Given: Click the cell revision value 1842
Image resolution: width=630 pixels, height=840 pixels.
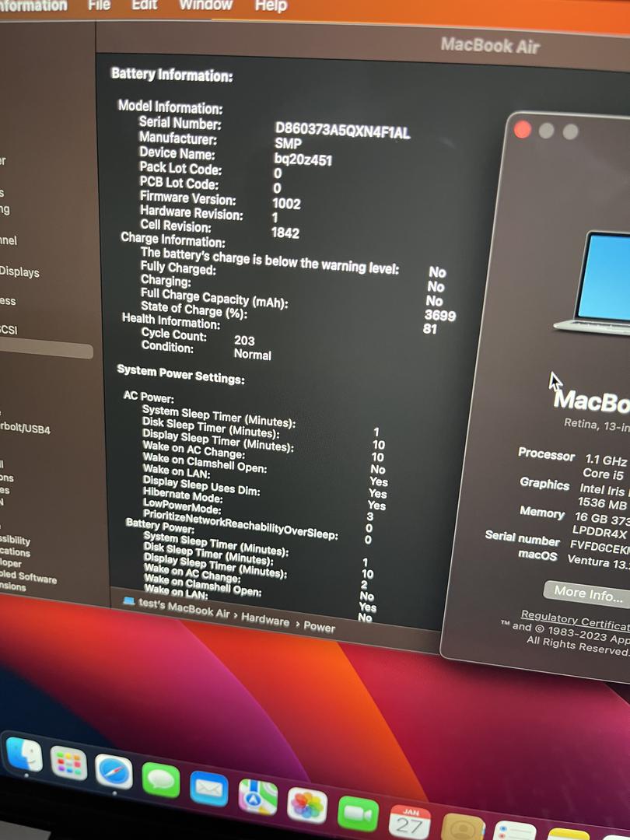Looking at the screenshot, I should pos(285,233).
